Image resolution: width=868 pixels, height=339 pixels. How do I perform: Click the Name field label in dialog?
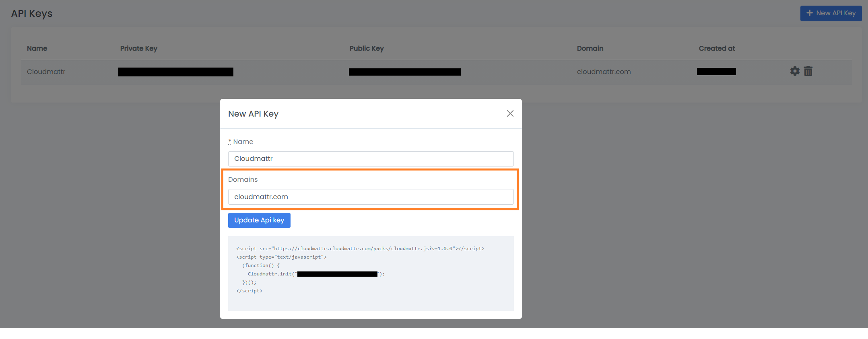243,142
